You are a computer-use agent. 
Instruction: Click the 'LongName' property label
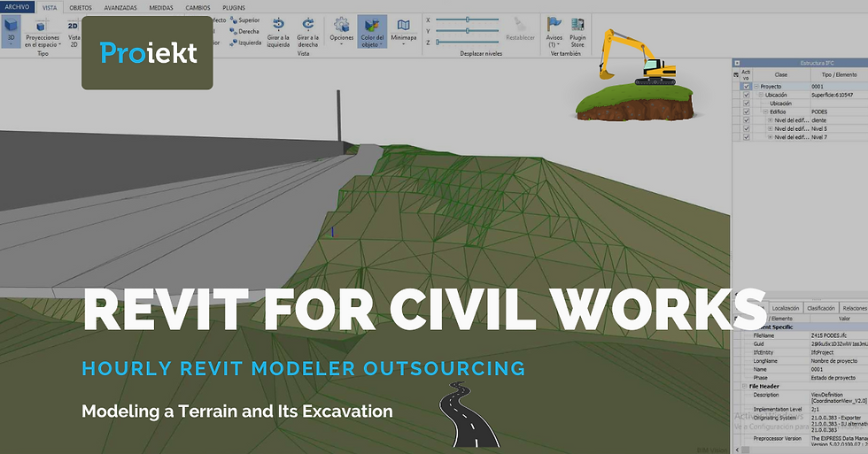coord(765,360)
